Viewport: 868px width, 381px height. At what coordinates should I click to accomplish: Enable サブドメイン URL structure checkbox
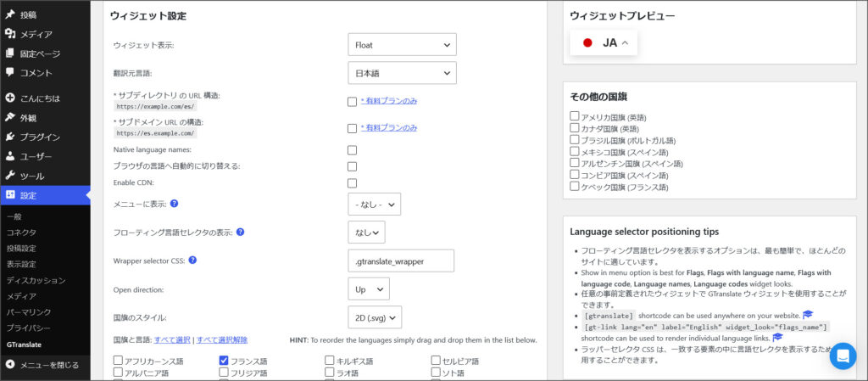pyautogui.click(x=352, y=128)
